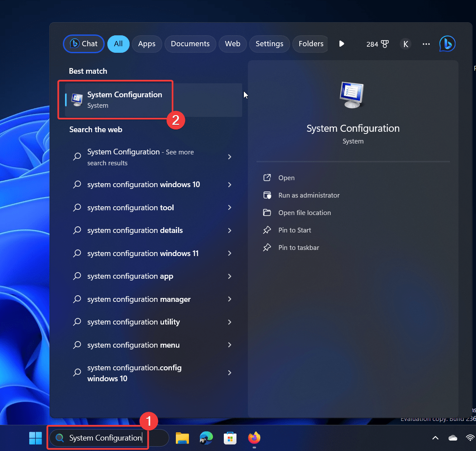
Task: Switch to the Apps search filter
Action: point(147,44)
